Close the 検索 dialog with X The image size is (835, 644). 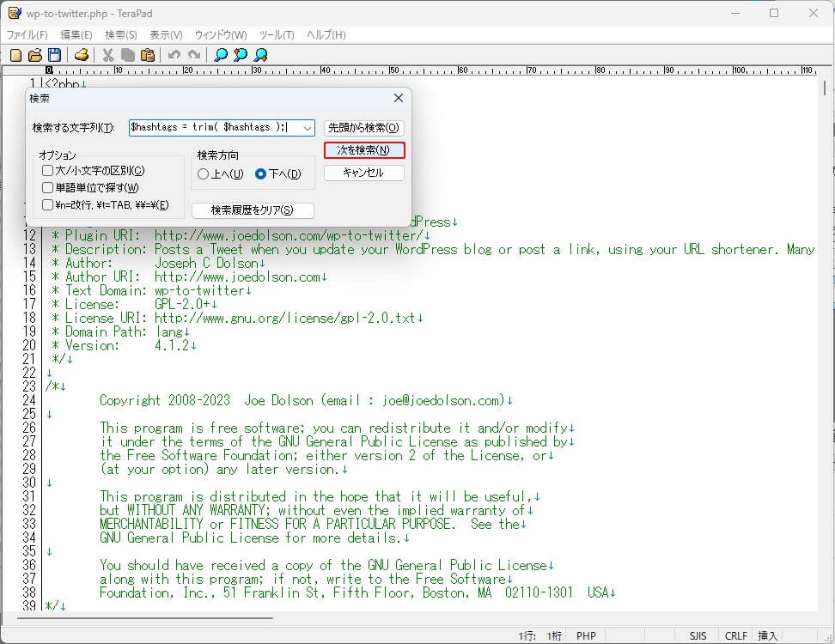coord(398,99)
